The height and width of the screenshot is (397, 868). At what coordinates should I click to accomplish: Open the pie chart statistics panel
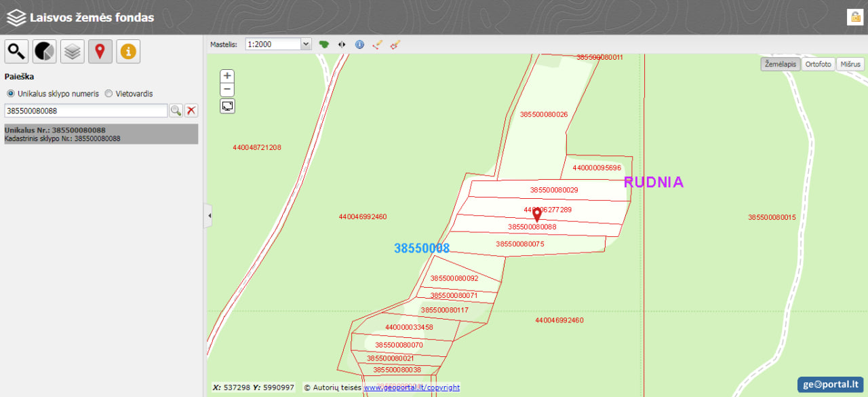click(45, 52)
